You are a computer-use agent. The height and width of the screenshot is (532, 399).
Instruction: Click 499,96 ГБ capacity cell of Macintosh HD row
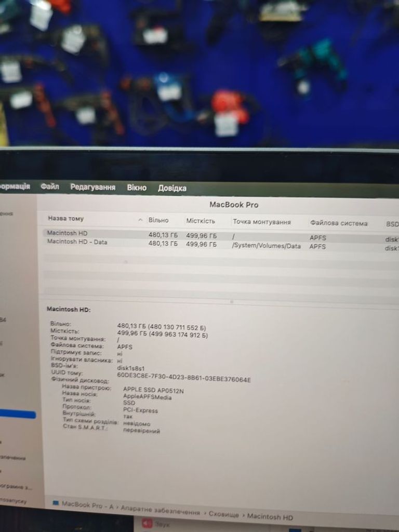(x=201, y=235)
